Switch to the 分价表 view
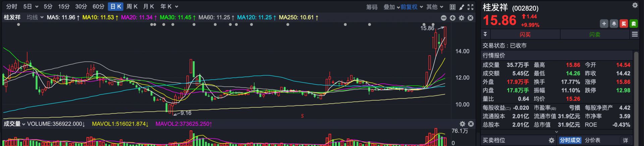The height and width of the screenshot is (146, 644). click(x=592, y=140)
